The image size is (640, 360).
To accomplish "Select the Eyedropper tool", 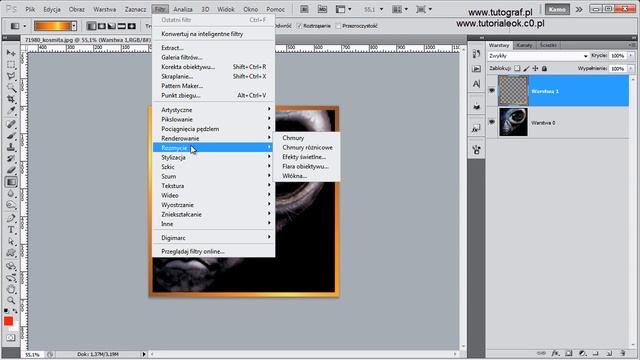I will coord(11,111).
